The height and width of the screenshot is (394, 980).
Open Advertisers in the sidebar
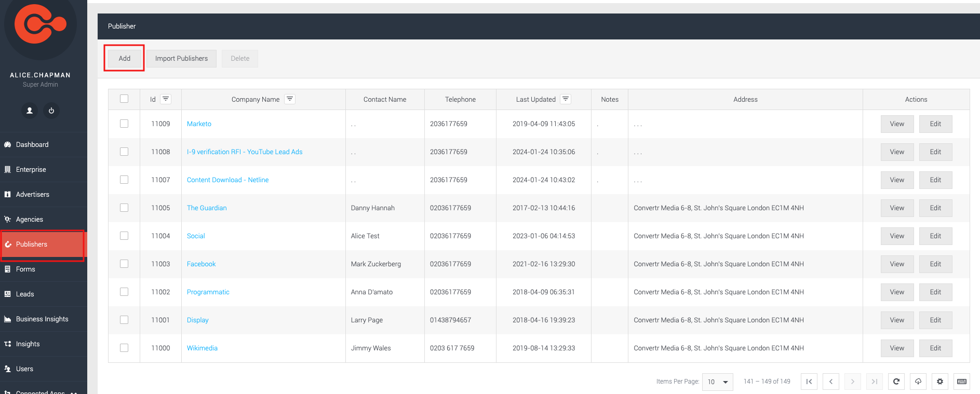44,195
